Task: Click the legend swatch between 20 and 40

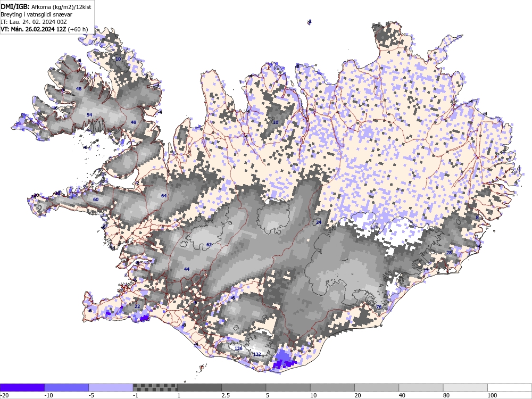Action: click(x=377, y=387)
